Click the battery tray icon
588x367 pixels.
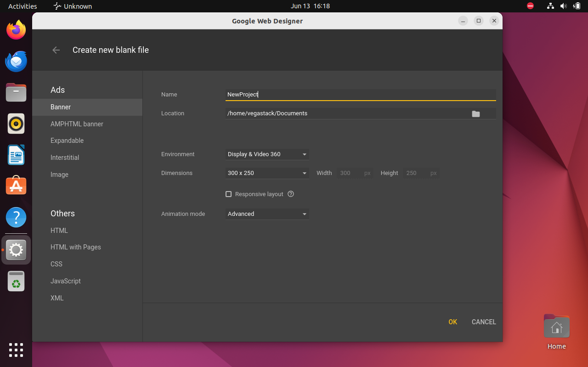point(577,6)
